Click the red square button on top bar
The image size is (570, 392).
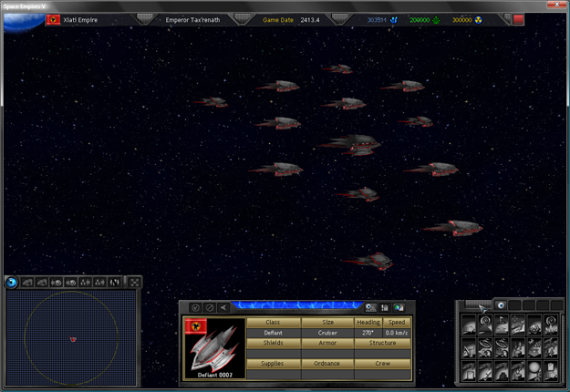[x=518, y=20]
